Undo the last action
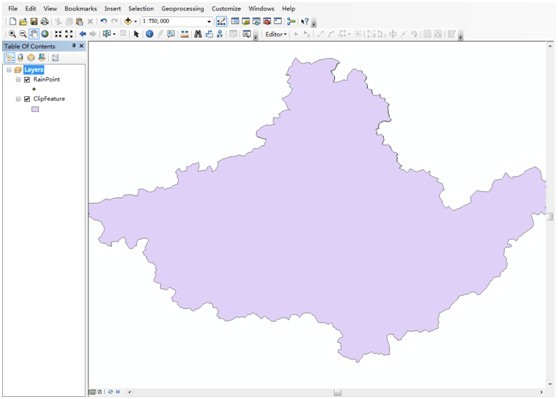This screenshot has height=399, width=558. click(104, 21)
